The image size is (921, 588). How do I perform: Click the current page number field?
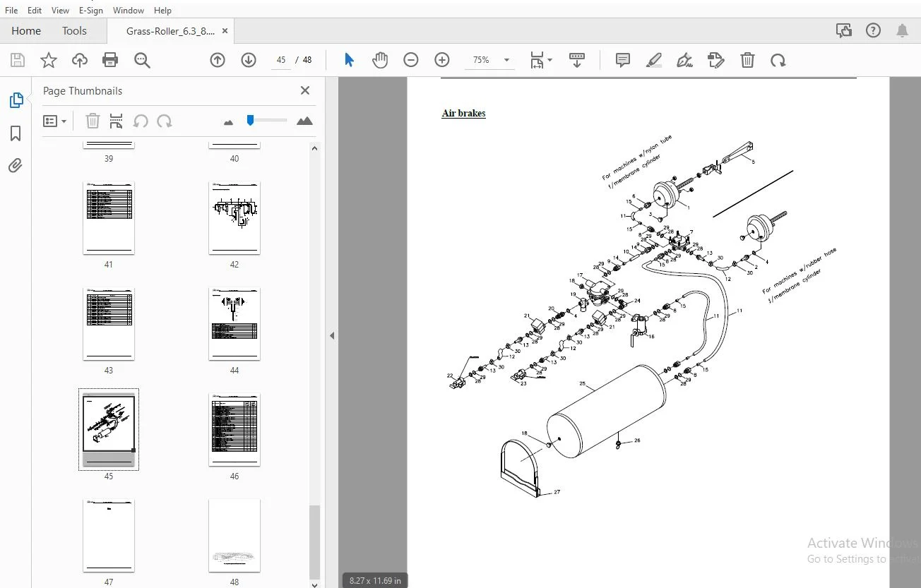pos(281,61)
